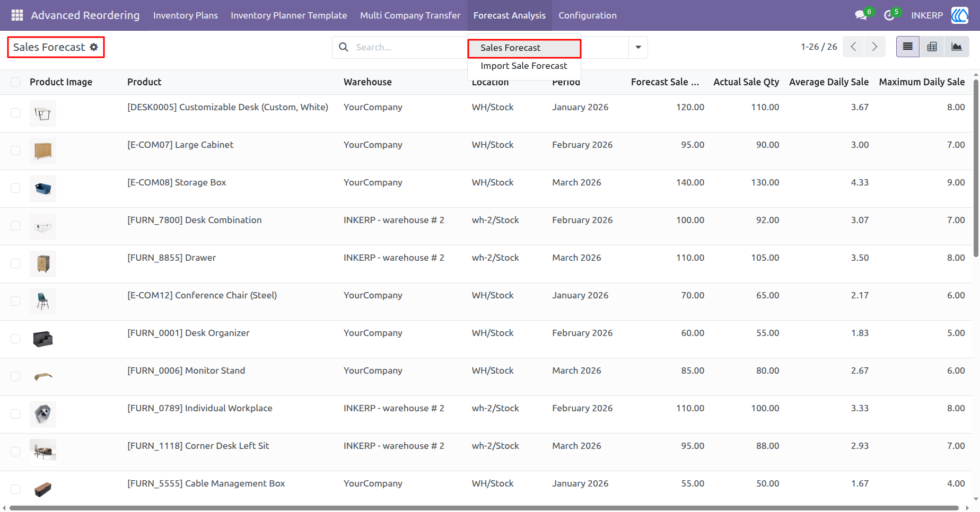
Task: Tick the Desk Organizer row checkbox
Action: pos(15,339)
